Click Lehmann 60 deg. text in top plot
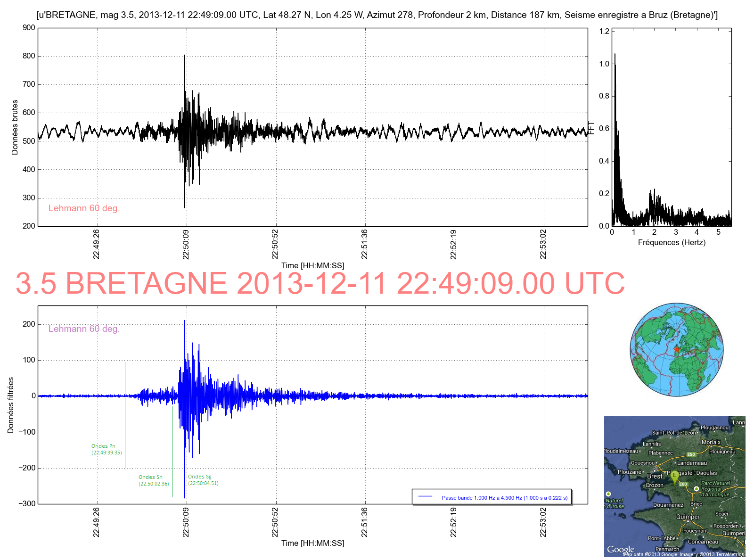The width and height of the screenshot is (754, 560). click(x=84, y=208)
